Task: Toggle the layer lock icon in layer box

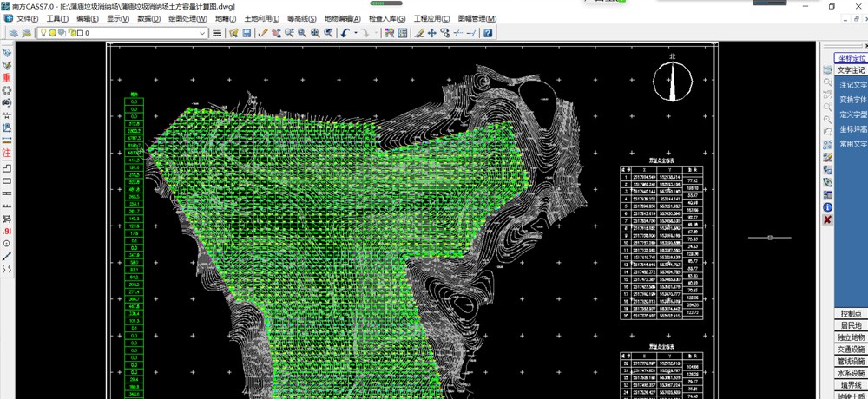Action: coord(71,33)
